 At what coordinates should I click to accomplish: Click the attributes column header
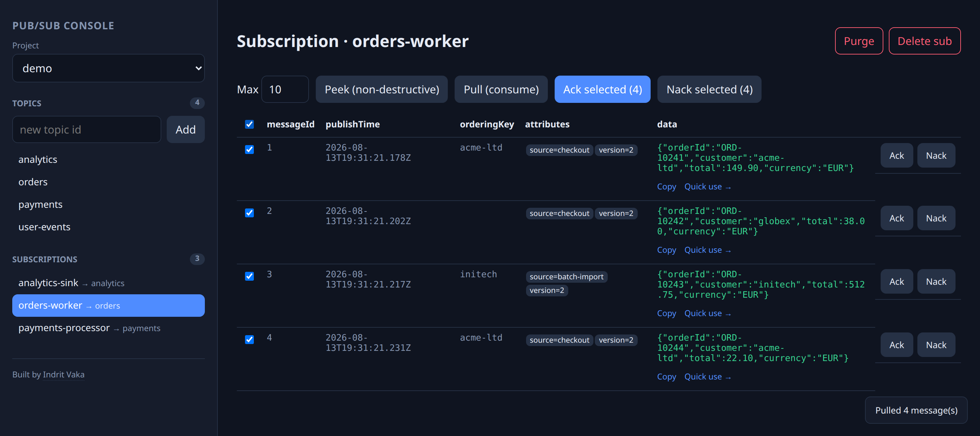[x=547, y=124]
